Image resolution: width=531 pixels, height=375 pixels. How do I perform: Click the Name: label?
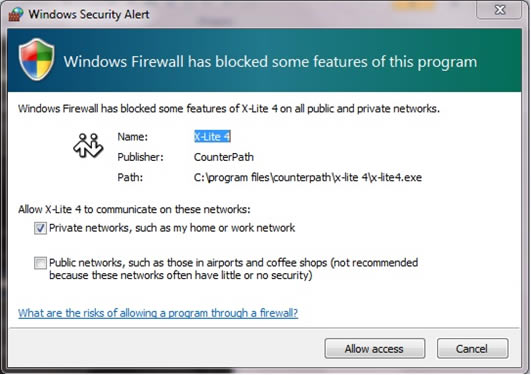point(133,137)
